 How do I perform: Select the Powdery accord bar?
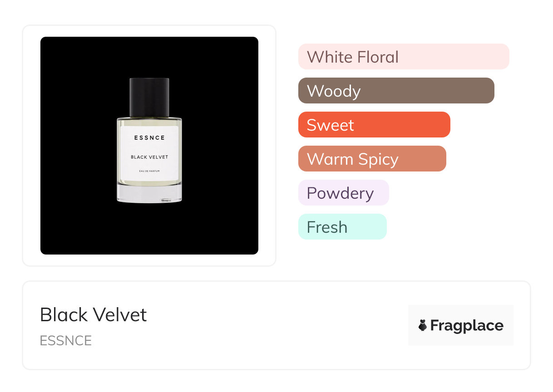(x=343, y=193)
